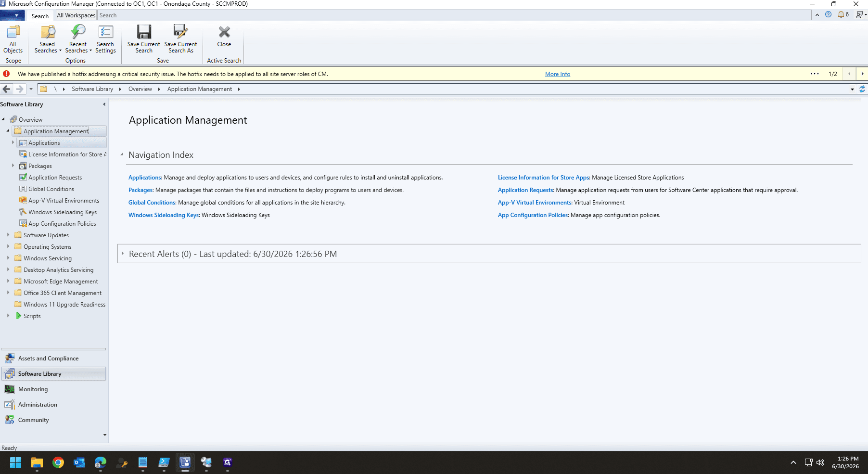Image resolution: width=868 pixels, height=474 pixels.
Task: Click the refresh icon in address bar
Action: click(862, 89)
